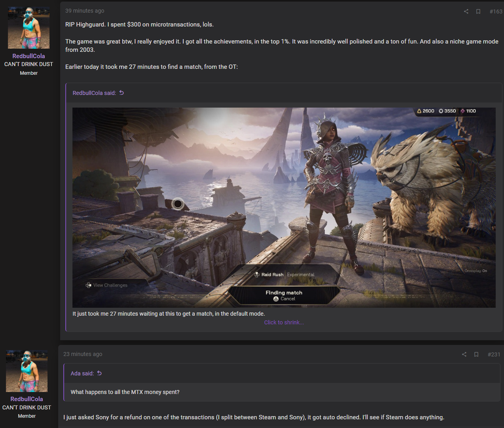504x428 pixels.
Task: Click 'CAN'T DRINK DUST' title under first avatar
Action: point(29,64)
